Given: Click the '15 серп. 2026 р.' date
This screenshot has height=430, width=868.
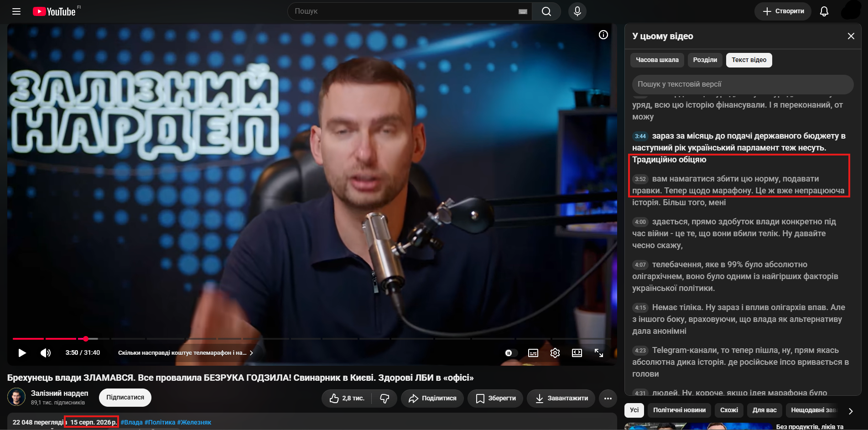Looking at the screenshot, I should point(94,422).
